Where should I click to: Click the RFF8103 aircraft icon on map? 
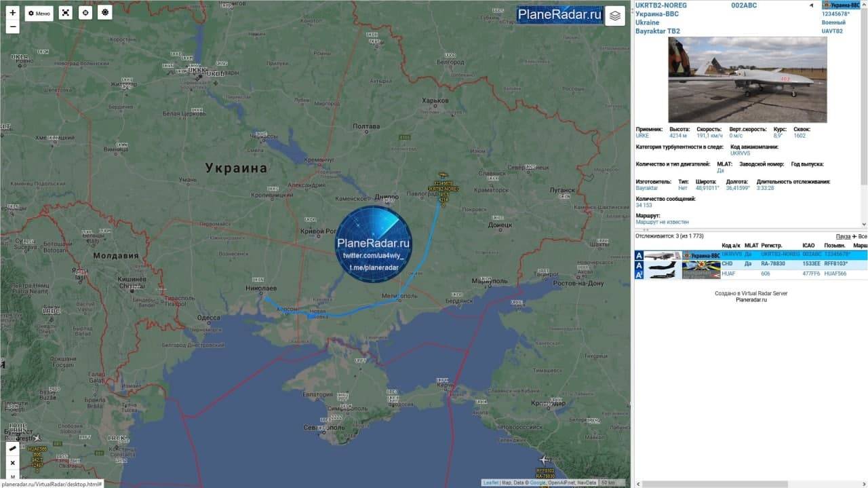pyautogui.click(x=545, y=461)
